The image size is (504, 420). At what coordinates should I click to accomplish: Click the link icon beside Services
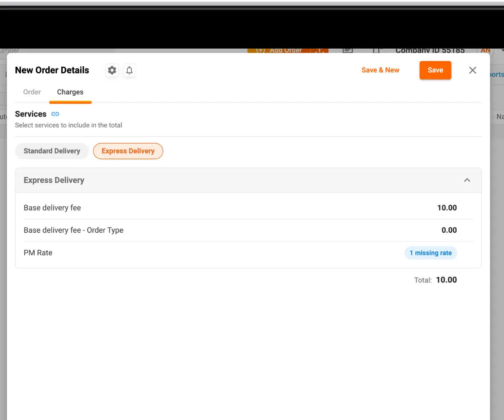coord(55,114)
